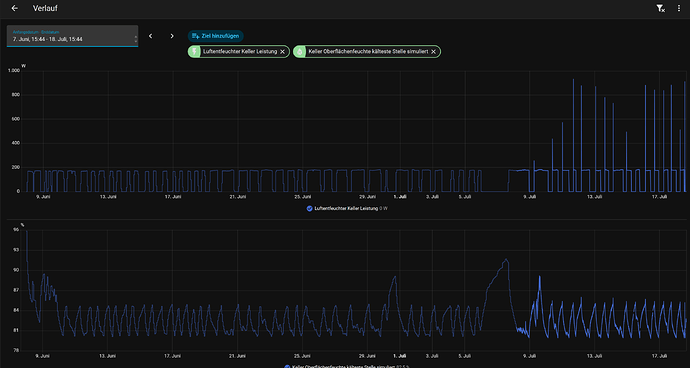Jump to the previous time range

[x=150, y=36]
